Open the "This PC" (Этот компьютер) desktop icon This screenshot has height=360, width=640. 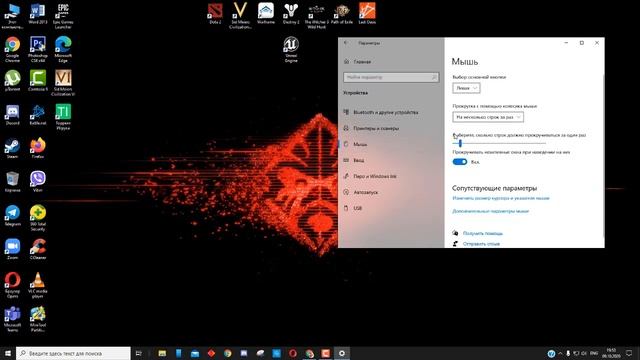tap(12, 16)
